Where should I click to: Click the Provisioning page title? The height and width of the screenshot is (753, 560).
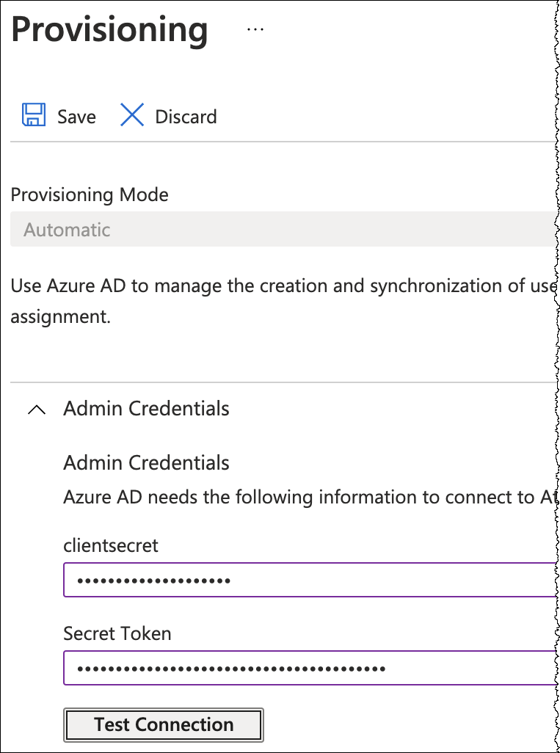coord(109,30)
